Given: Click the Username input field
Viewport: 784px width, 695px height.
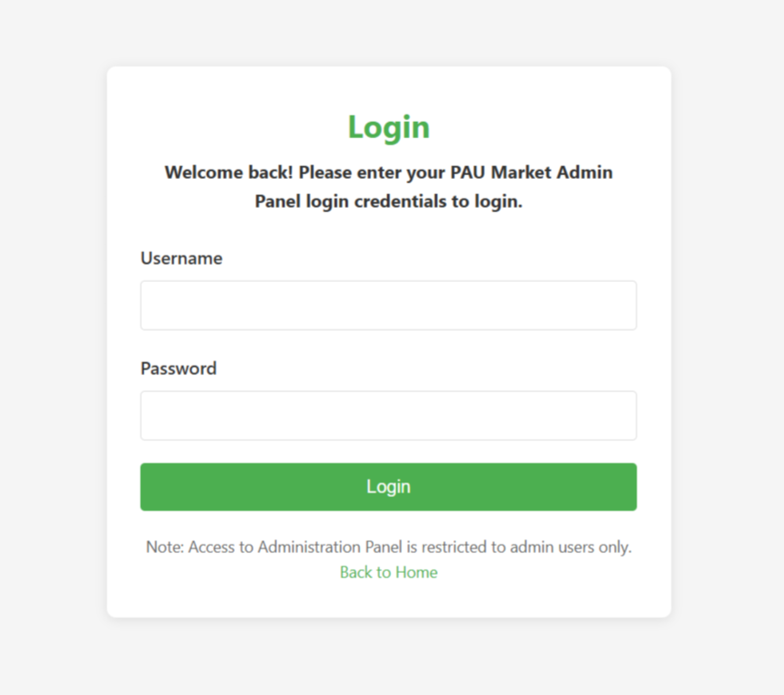Looking at the screenshot, I should tap(388, 305).
